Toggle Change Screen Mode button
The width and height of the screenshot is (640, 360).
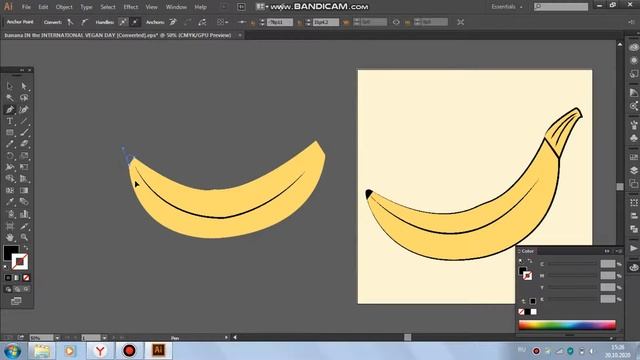click(x=16, y=301)
